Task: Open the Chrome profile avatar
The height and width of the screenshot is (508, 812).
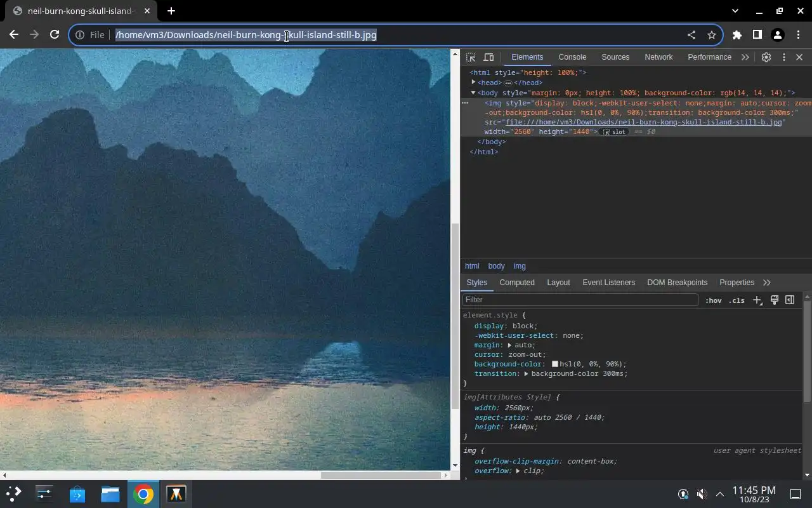Action: pos(778,35)
